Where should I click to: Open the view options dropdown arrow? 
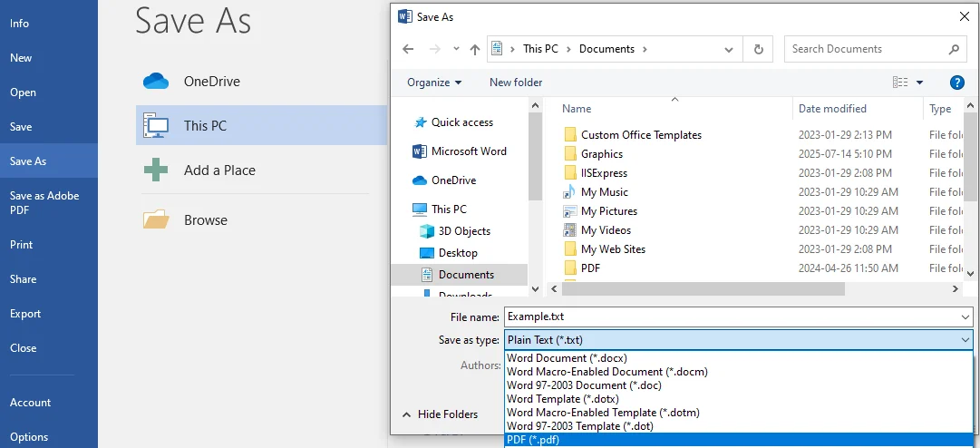point(919,83)
